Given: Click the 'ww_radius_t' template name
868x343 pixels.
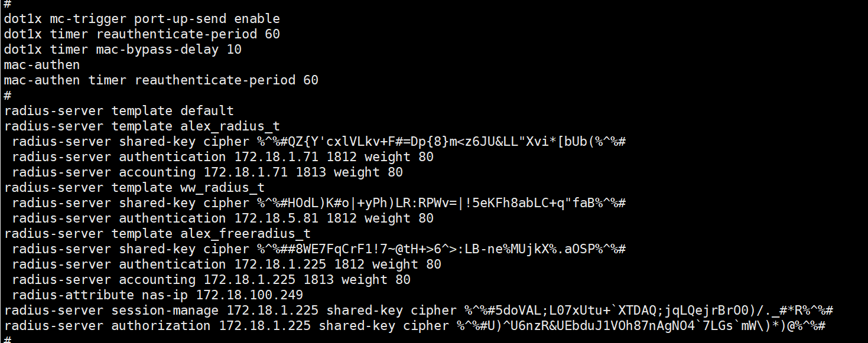Looking at the screenshot, I should point(222,188).
